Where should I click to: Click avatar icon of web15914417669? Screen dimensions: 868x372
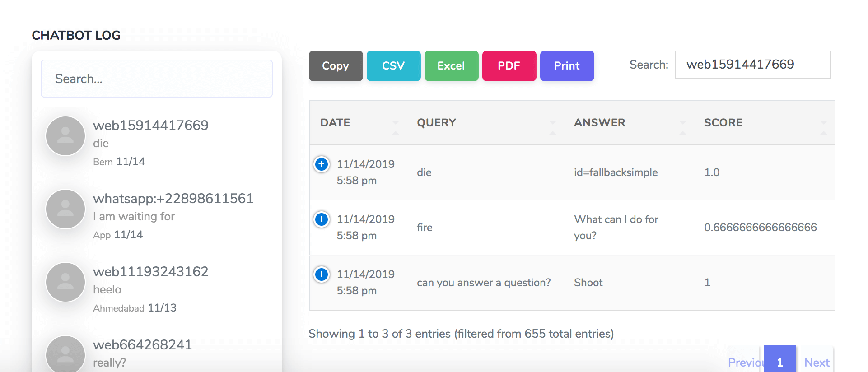coord(65,136)
